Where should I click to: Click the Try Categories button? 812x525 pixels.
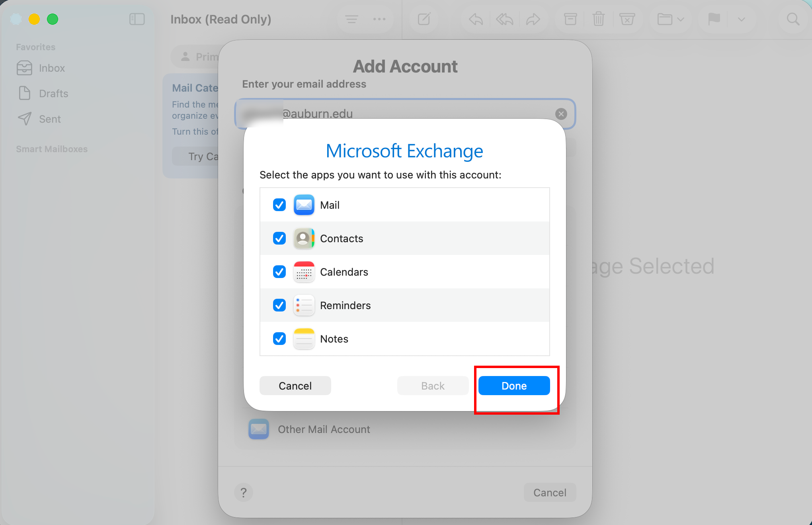[x=195, y=156]
